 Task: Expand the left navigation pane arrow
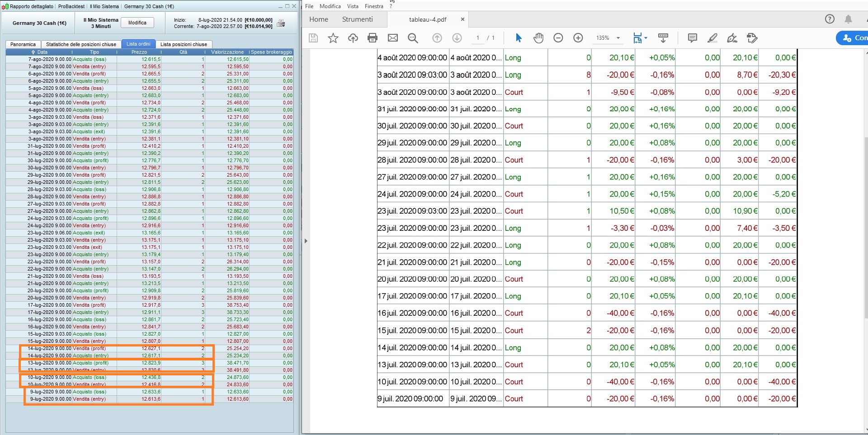point(306,241)
